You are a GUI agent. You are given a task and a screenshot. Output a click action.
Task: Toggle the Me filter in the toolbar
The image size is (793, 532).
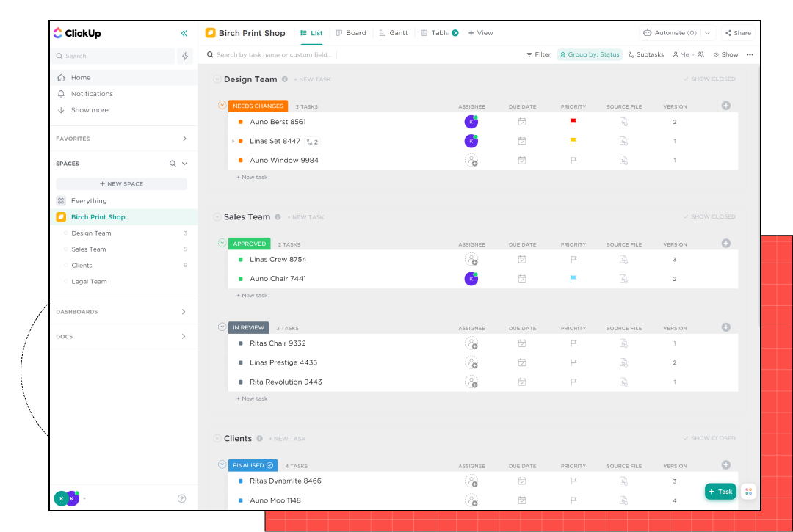[x=681, y=54]
